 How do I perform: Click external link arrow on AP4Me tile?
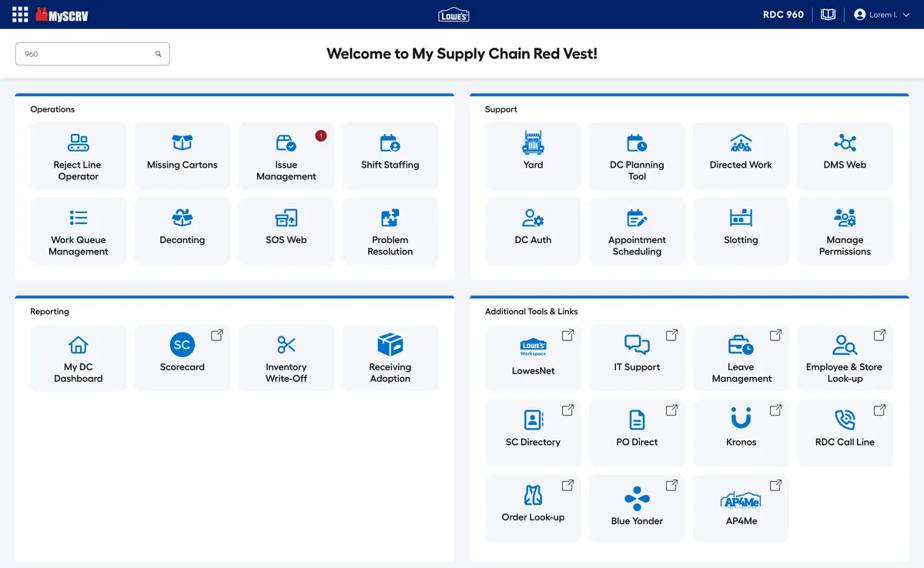tap(775, 485)
